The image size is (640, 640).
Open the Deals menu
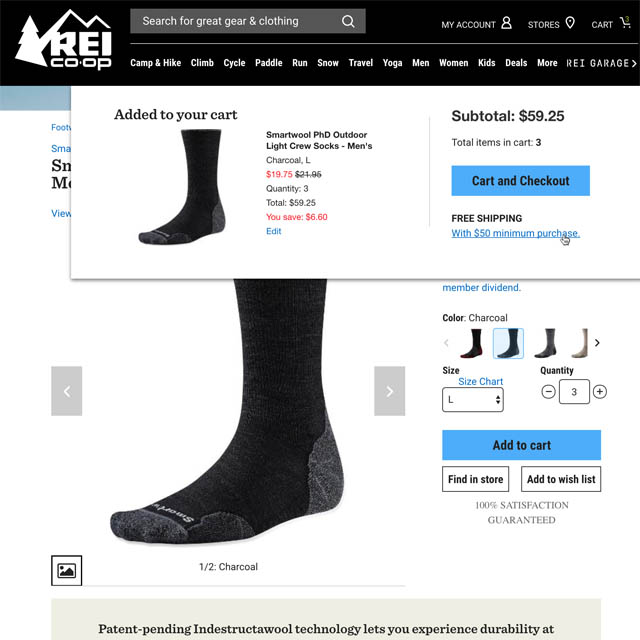click(516, 63)
